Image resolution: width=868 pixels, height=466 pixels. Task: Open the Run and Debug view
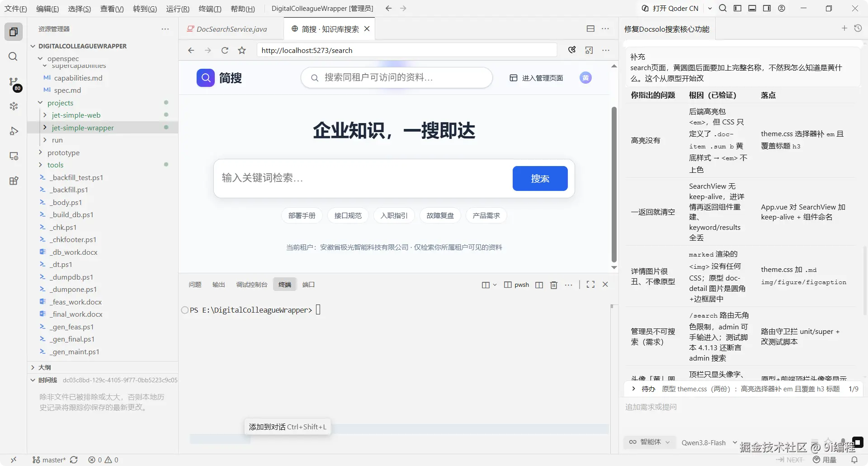(x=14, y=131)
